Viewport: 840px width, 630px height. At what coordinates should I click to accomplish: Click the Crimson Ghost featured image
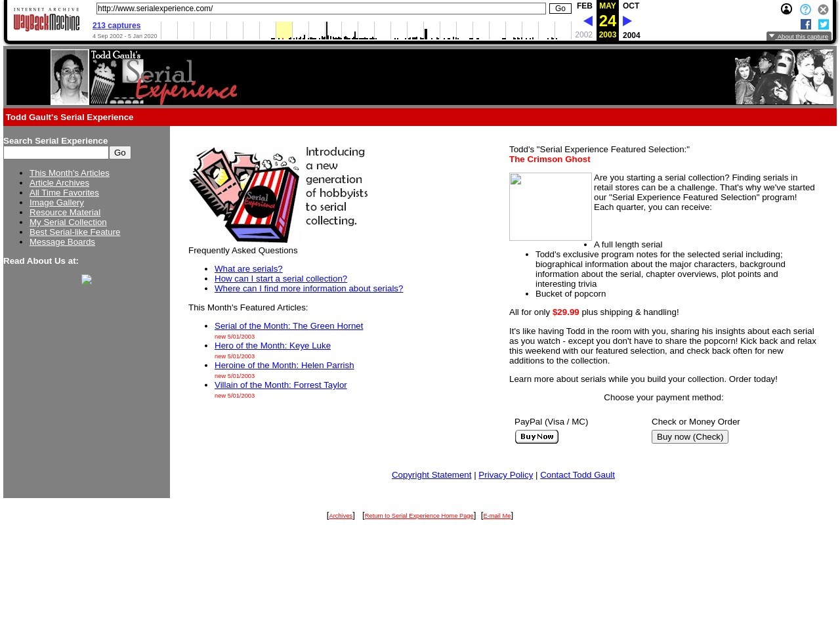550,207
